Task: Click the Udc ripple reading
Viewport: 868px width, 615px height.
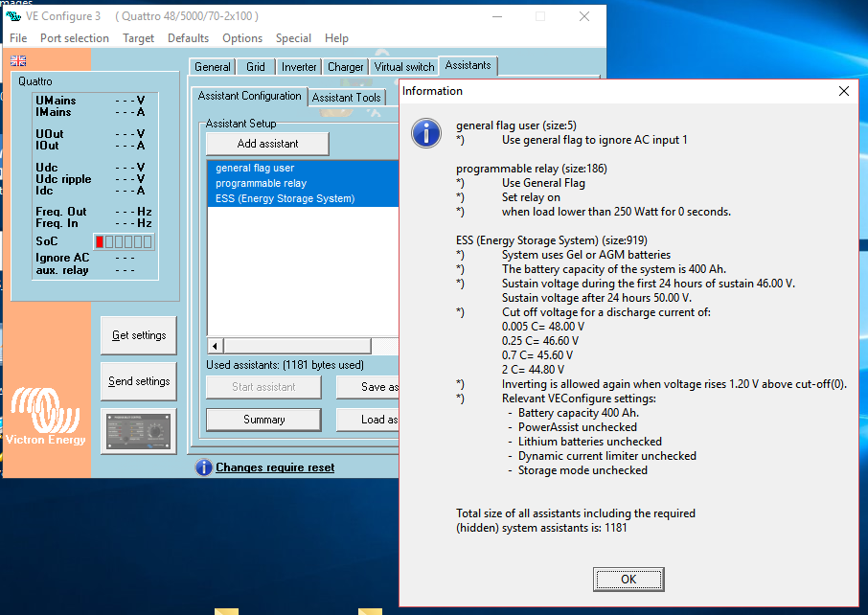Action: click(130, 179)
